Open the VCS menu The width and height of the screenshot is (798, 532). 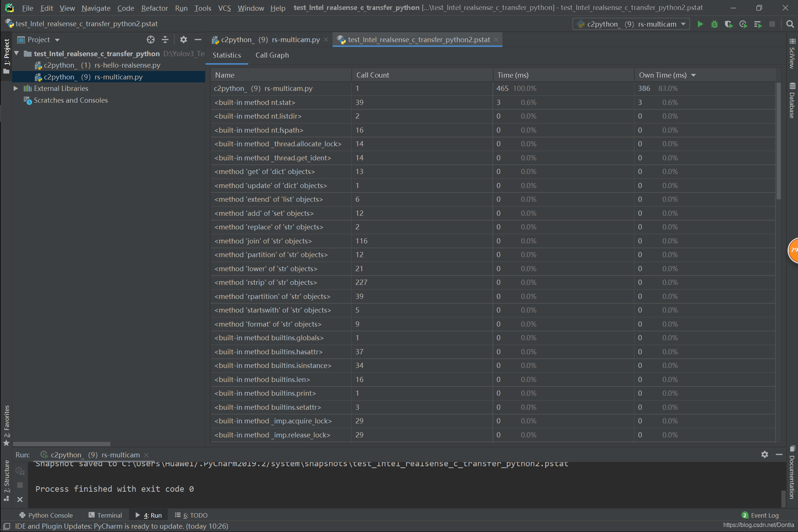224,8
